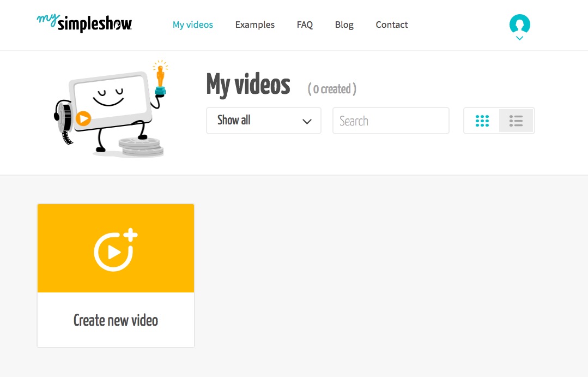588x377 pixels.
Task: Click the user profile avatar icon
Action: (519, 23)
